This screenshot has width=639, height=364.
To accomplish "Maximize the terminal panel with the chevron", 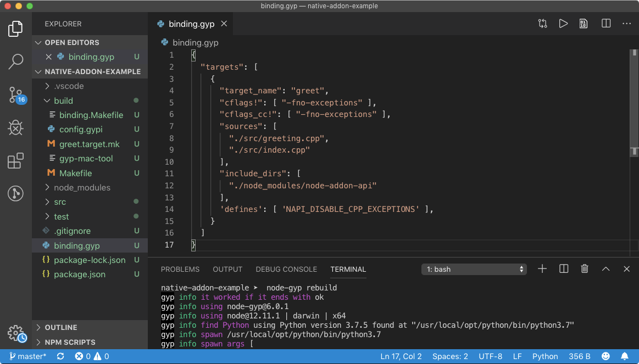I will click(605, 269).
